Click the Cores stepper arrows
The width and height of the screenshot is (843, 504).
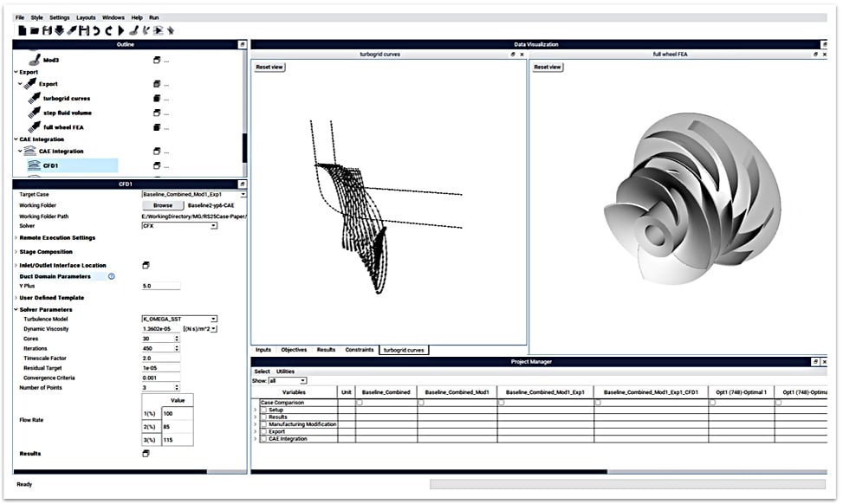(x=177, y=339)
